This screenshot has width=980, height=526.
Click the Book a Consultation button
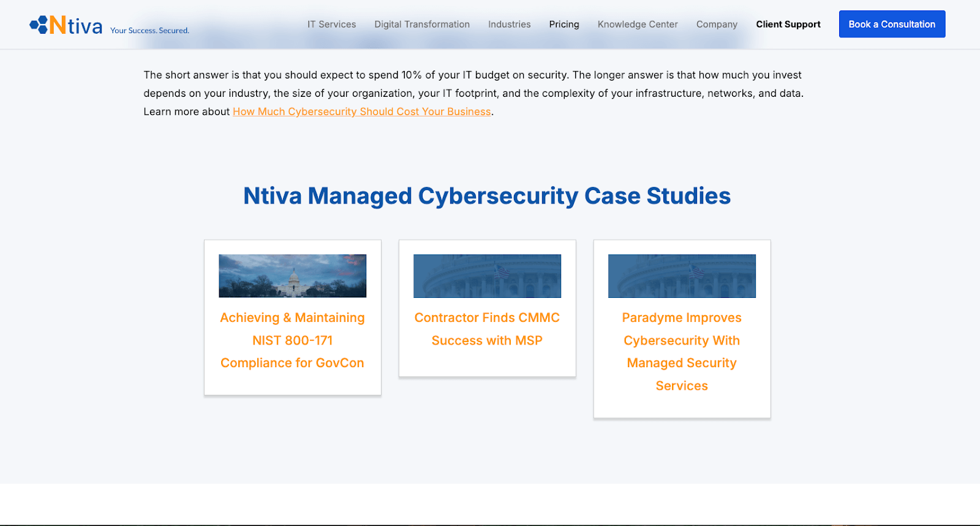(x=892, y=24)
